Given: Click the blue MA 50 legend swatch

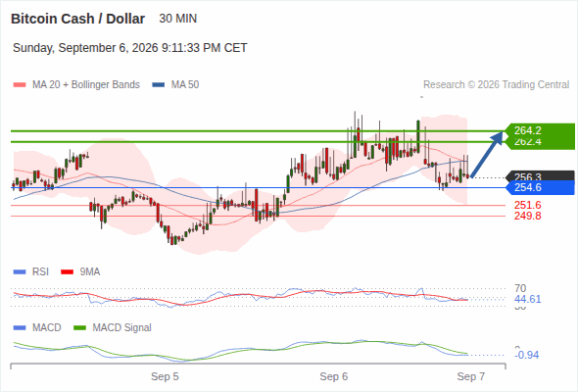Looking at the screenshot, I should tap(159, 85).
